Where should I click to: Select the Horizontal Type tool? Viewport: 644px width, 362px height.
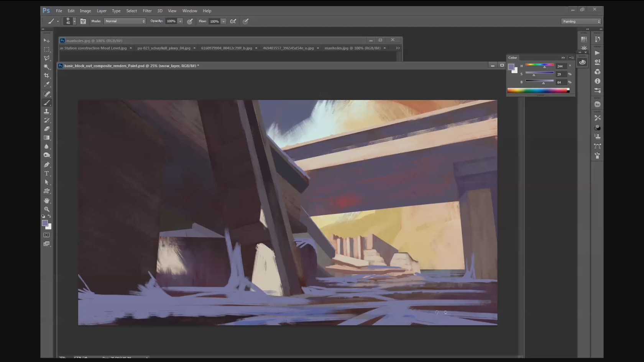[x=47, y=174]
